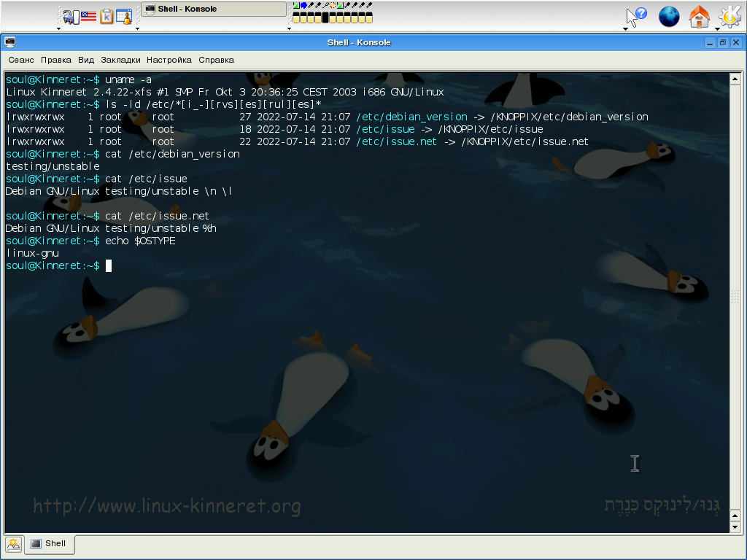Click the terminal cursor at the last prompt
Screen dimensions: 747x560
[109, 265]
